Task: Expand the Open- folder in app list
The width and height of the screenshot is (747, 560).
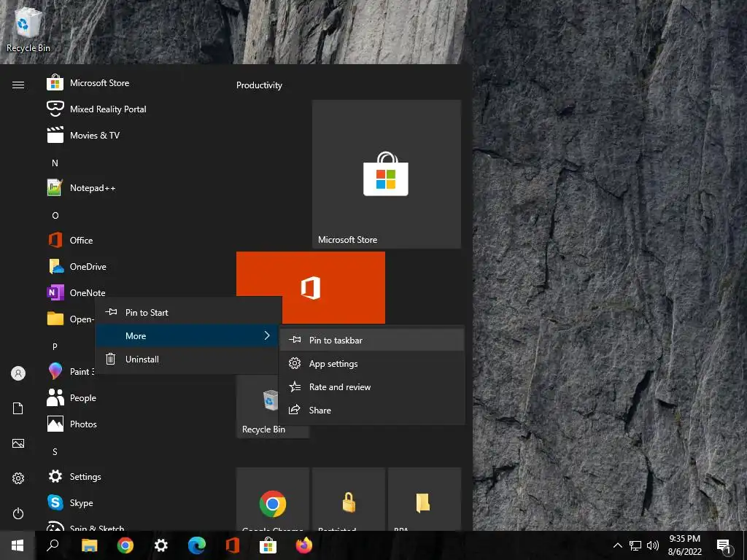Action: tap(71, 319)
